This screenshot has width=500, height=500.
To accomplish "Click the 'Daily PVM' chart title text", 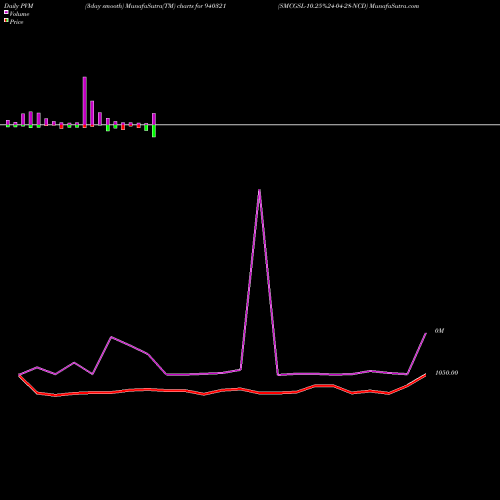I will (x=19, y=6).
